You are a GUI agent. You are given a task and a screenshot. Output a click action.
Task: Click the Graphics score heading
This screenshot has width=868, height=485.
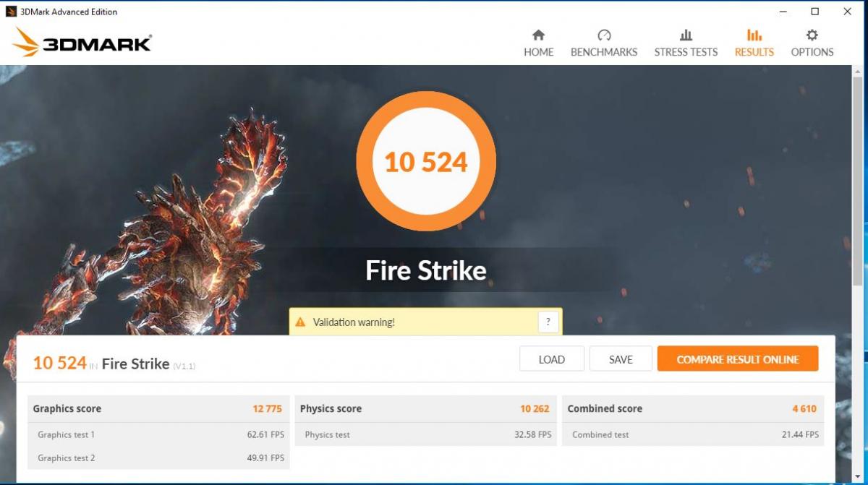tap(67, 408)
